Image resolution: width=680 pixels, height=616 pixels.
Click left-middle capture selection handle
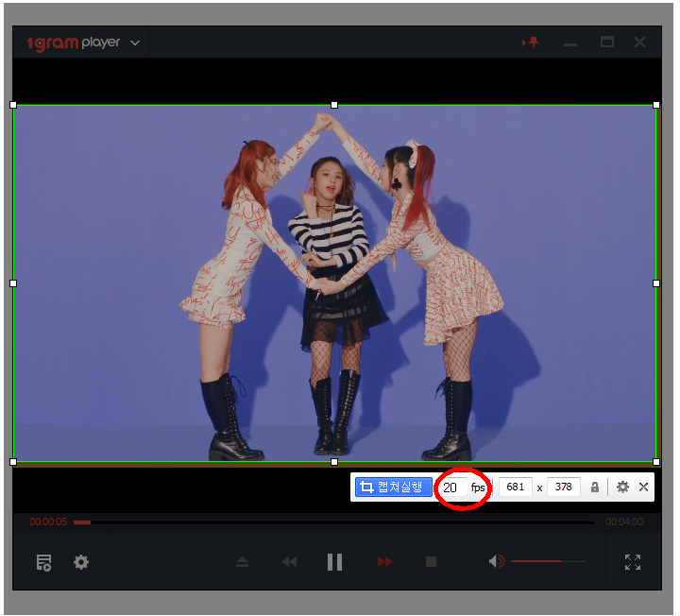click(13, 283)
